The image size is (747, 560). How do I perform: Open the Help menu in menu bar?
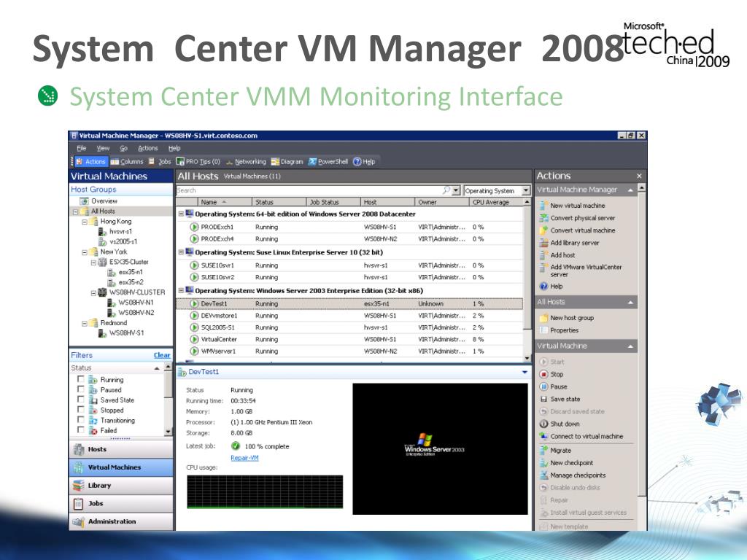click(174, 149)
